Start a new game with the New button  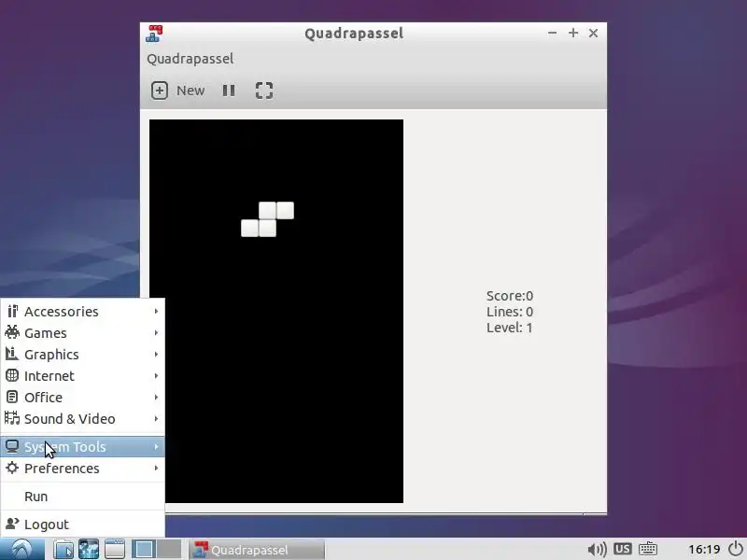click(x=178, y=91)
